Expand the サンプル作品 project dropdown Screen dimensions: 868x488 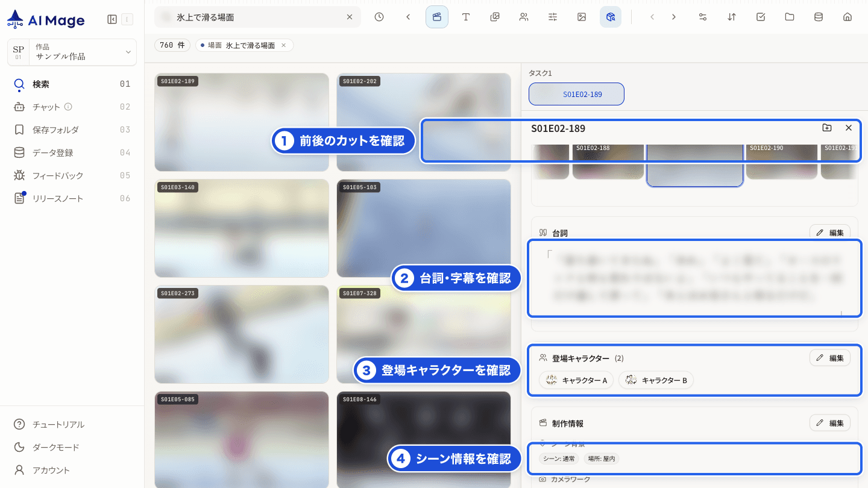(x=72, y=52)
